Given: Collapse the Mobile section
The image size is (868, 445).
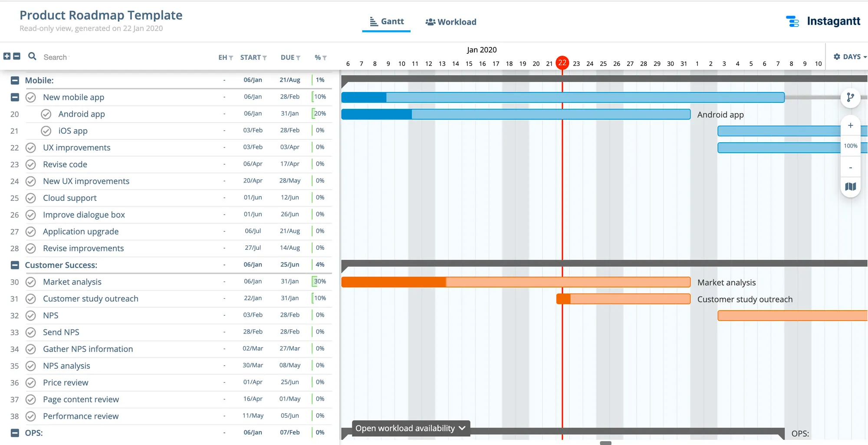Looking at the screenshot, I should (14, 80).
